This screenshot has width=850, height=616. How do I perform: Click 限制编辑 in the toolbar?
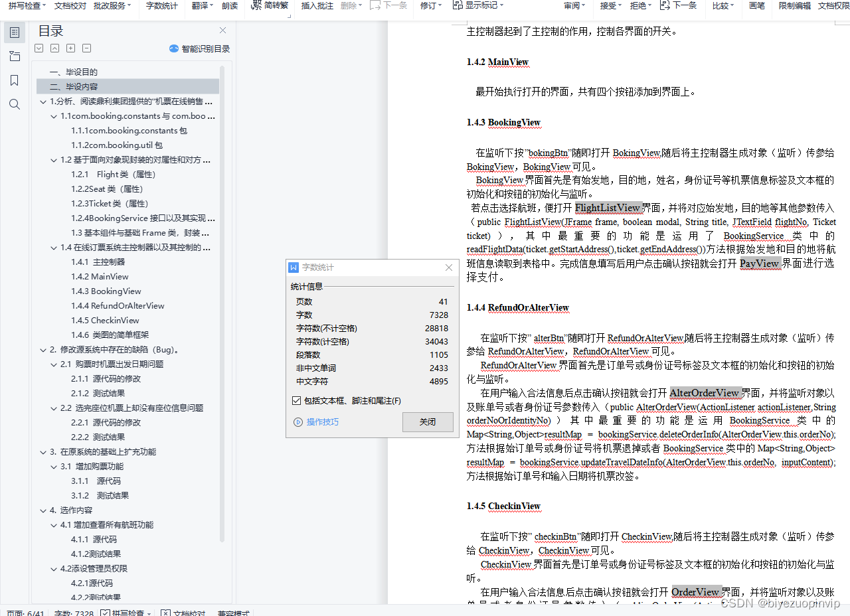click(x=795, y=5)
